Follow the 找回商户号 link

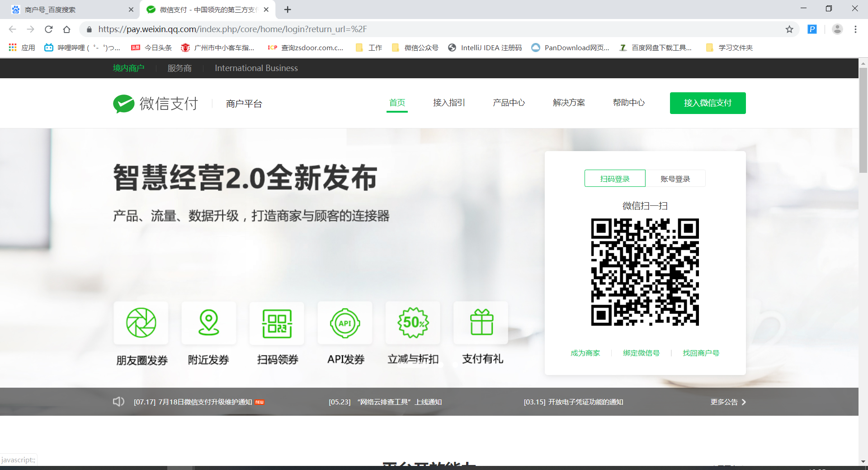pos(701,353)
